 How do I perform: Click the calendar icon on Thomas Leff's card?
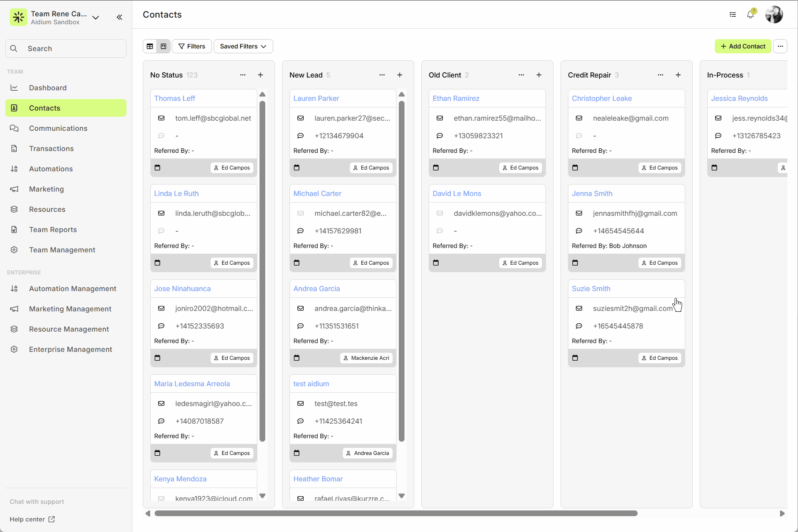coord(158,167)
